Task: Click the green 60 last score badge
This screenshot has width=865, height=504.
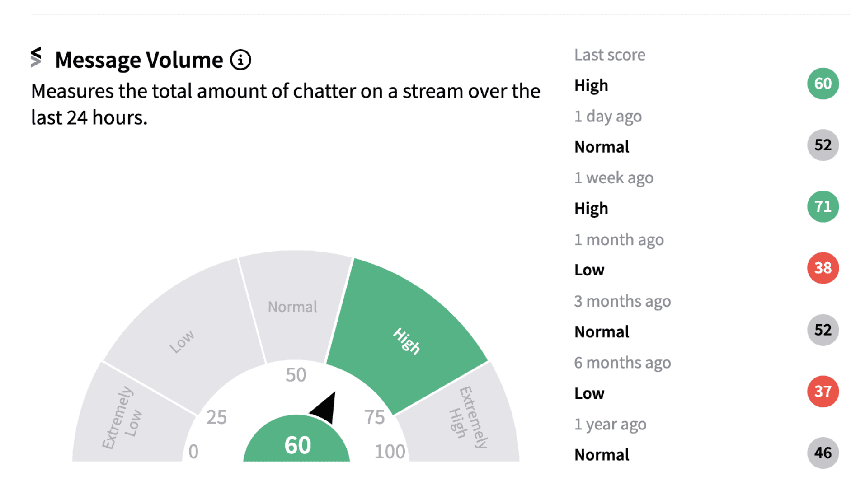Action: 823,84
